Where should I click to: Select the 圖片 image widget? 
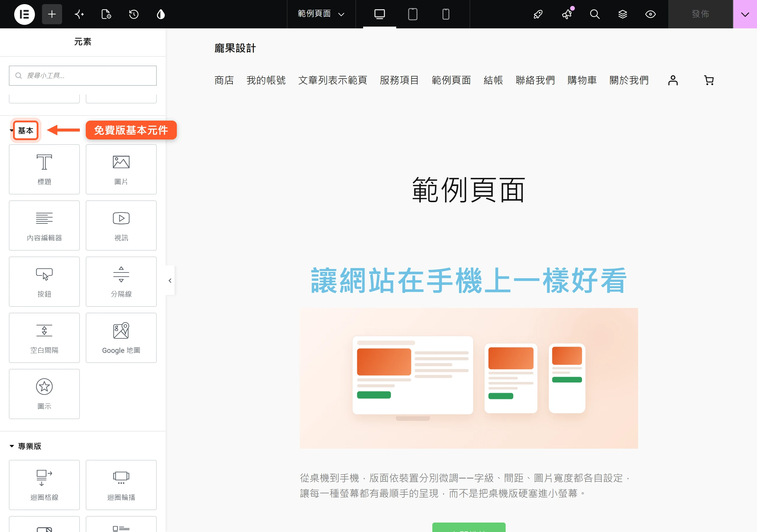(121, 169)
